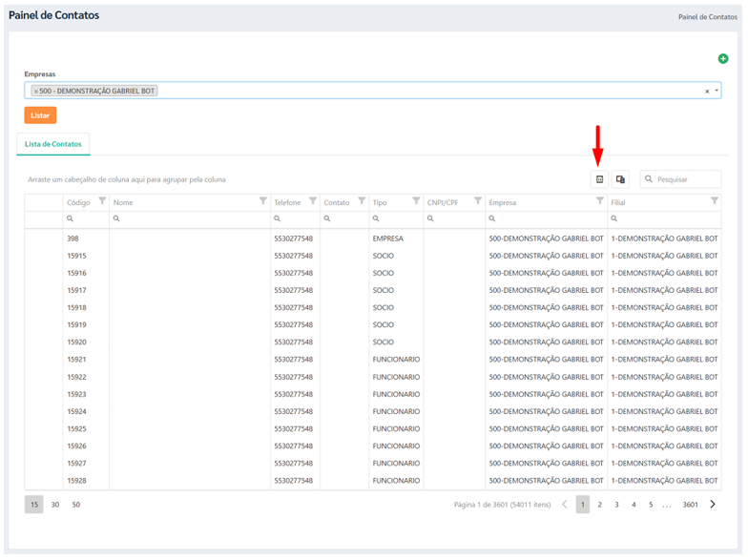Sort by the CNPJ/CPF column header
The height and width of the screenshot is (560, 748).
coord(443,202)
